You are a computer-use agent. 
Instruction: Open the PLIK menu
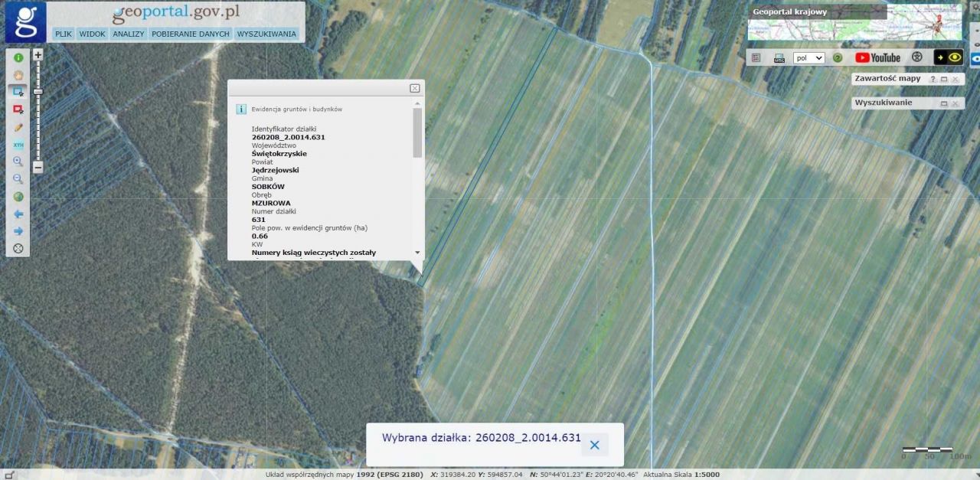(x=64, y=34)
